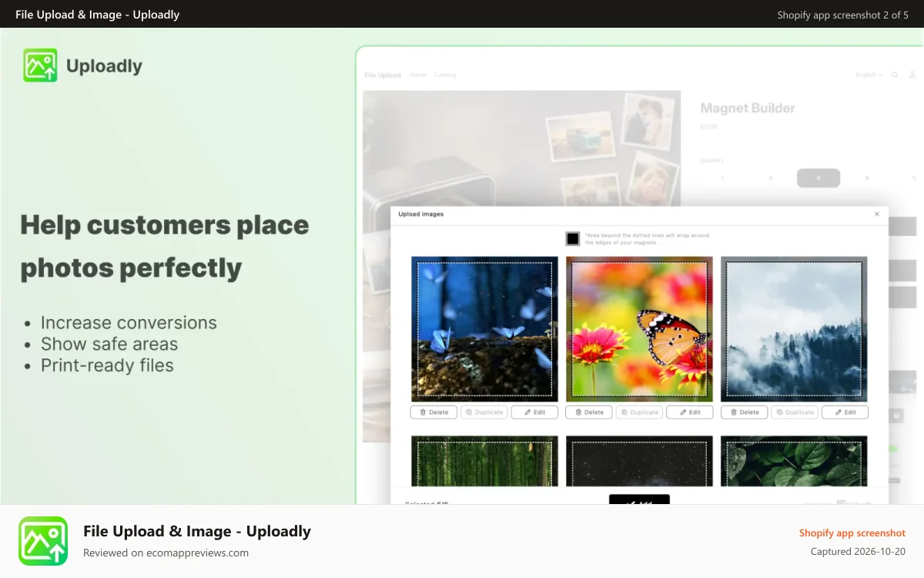Click the Help customers place photos perfectly heading
924x578 pixels.
coord(165,247)
